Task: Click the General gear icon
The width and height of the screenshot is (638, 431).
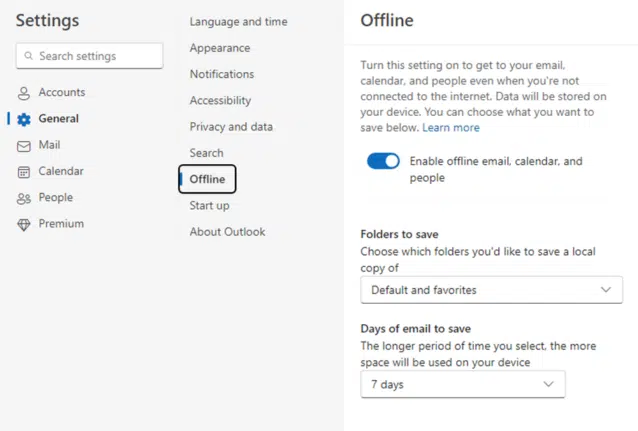Action: (24, 119)
